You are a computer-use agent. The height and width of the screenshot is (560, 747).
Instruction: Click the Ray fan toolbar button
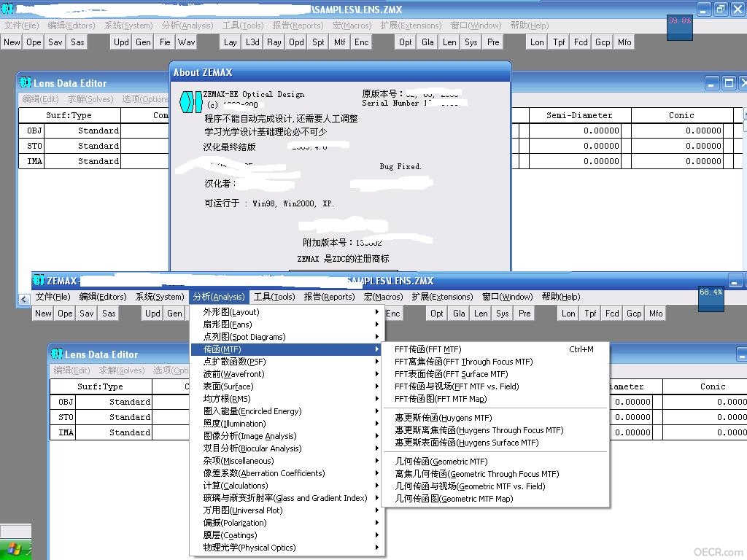click(274, 42)
